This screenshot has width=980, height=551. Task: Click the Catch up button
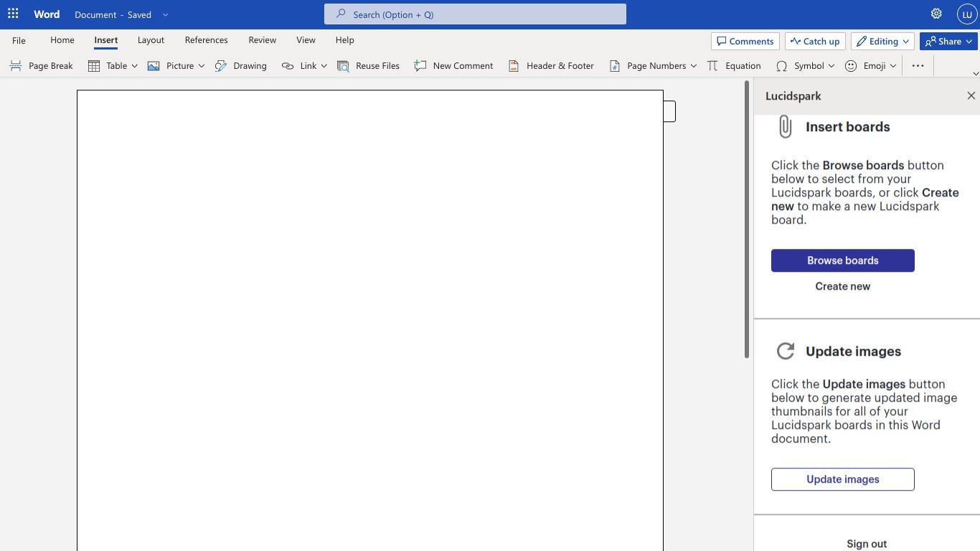(x=815, y=41)
